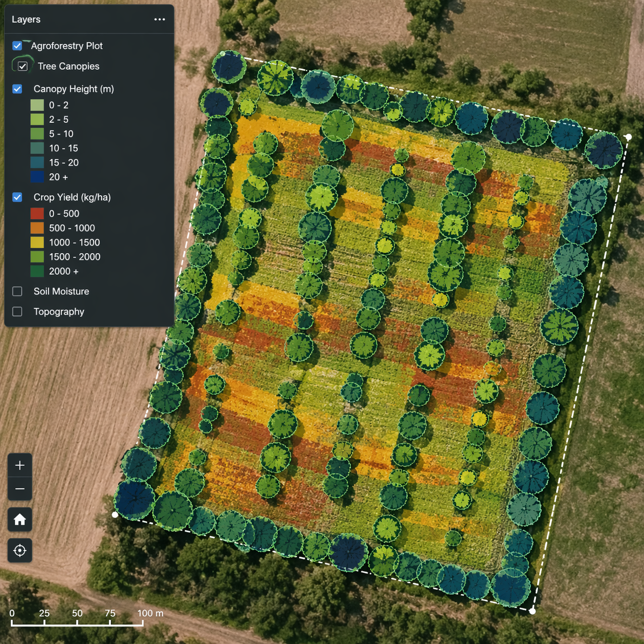Uncheck the Tree Canopies layer
Image resolution: width=644 pixels, height=644 pixels.
tap(23, 66)
